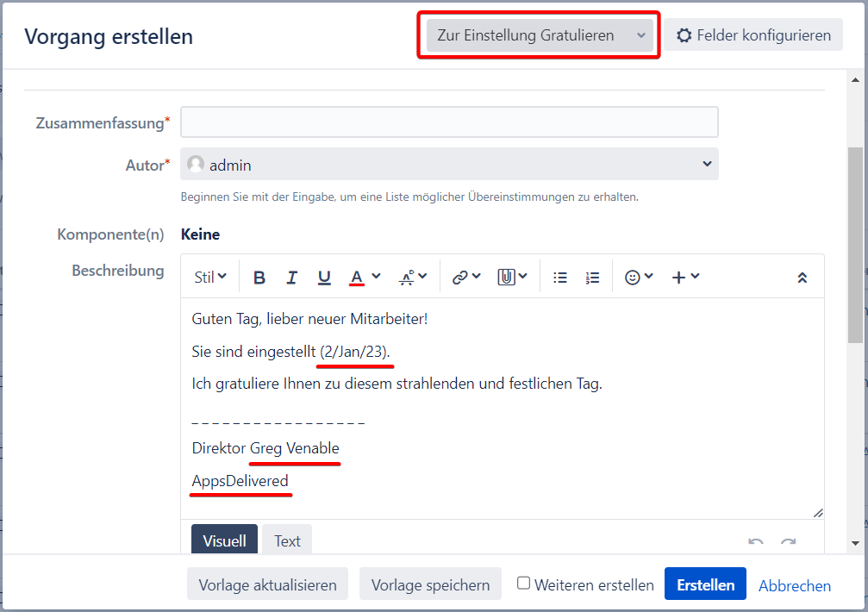Open the emoji picker dropdown
Viewport: 868px width, 612px height.
[x=639, y=278]
